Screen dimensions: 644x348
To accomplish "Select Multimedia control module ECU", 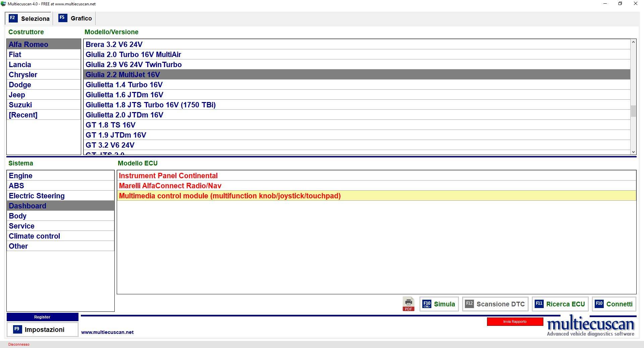I will (376, 196).
